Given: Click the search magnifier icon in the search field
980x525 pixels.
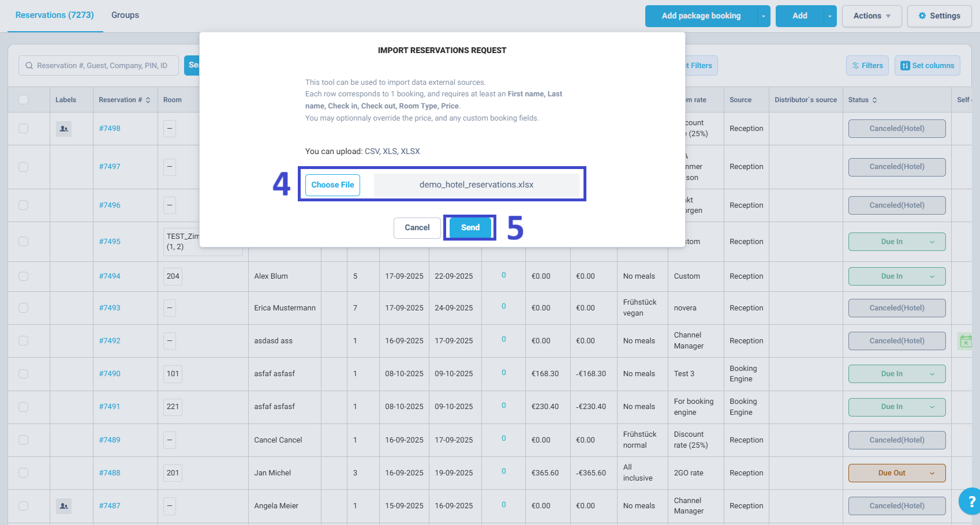Looking at the screenshot, I should coord(29,66).
